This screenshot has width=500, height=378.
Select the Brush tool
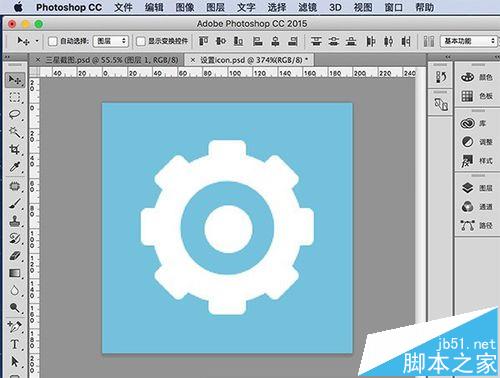15,203
